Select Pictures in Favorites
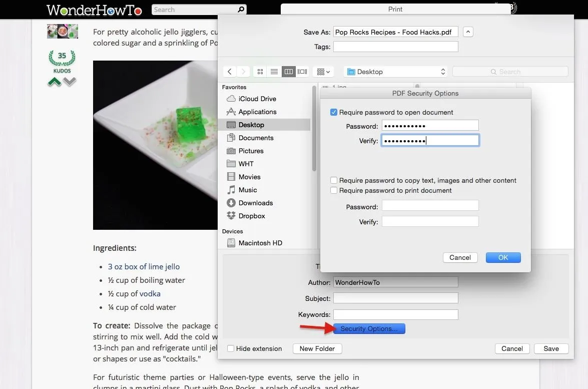588x389 pixels. click(x=251, y=151)
